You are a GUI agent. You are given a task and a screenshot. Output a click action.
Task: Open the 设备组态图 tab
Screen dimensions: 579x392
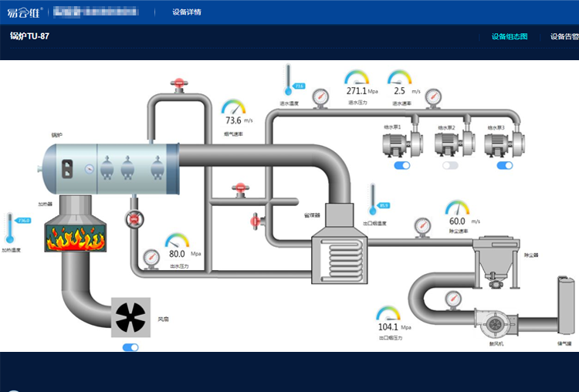click(510, 36)
